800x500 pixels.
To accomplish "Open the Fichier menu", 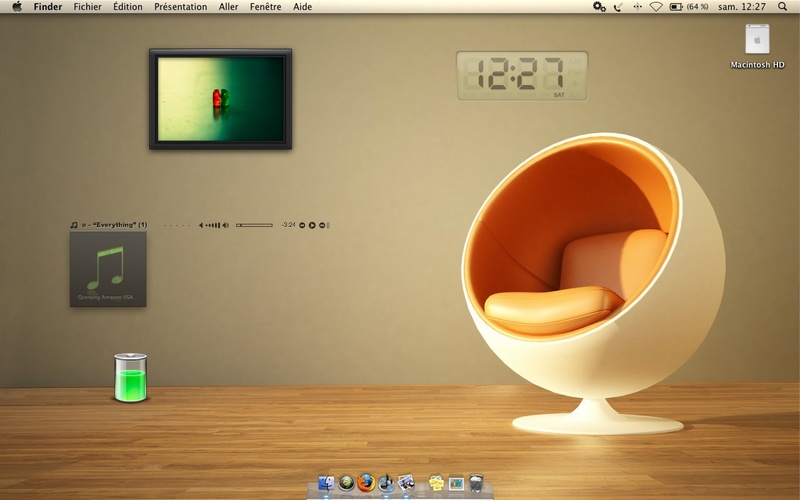I will coord(87,7).
